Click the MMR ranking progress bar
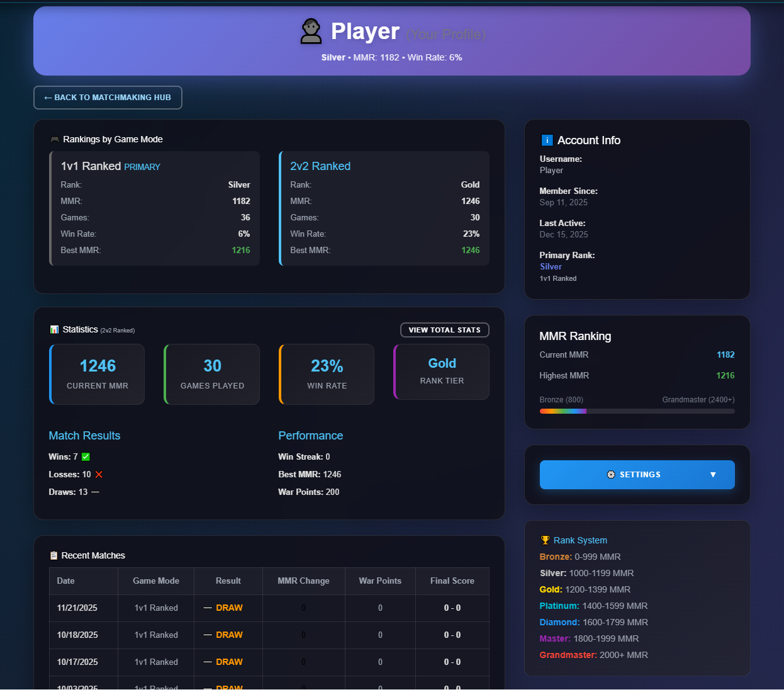The width and height of the screenshot is (784, 692). [637, 411]
